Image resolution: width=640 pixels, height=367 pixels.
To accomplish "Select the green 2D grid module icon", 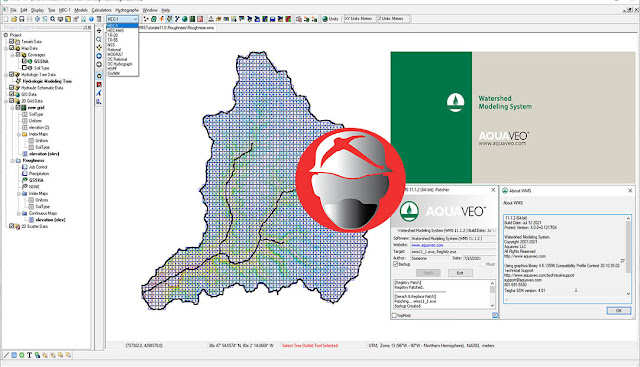I will tap(192, 19).
